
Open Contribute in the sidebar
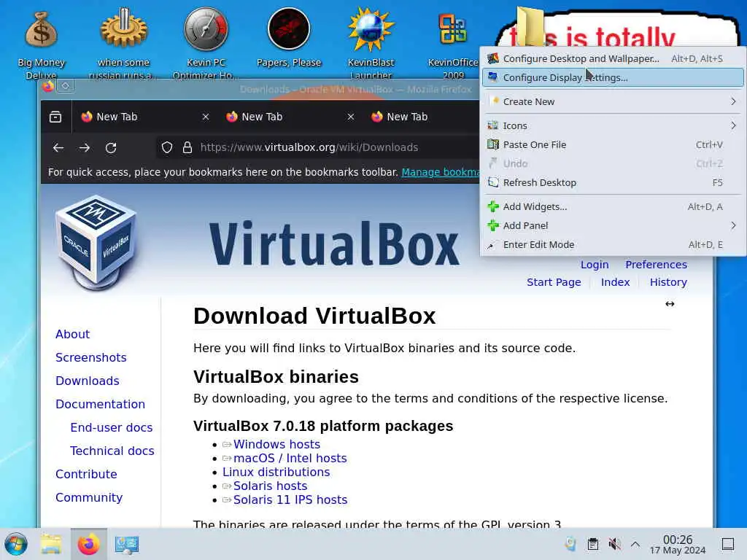(x=86, y=474)
